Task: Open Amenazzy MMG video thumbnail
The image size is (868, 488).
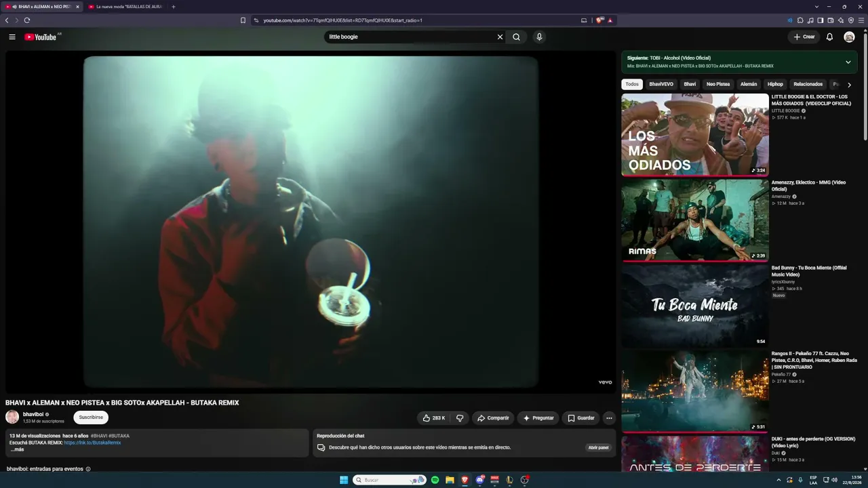Action: 695,220
